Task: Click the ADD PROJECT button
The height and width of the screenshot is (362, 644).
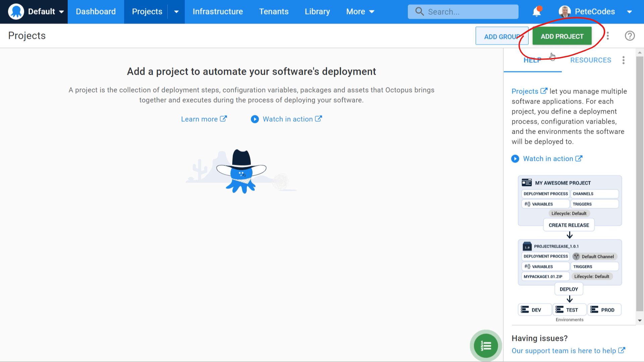Action: click(x=562, y=36)
